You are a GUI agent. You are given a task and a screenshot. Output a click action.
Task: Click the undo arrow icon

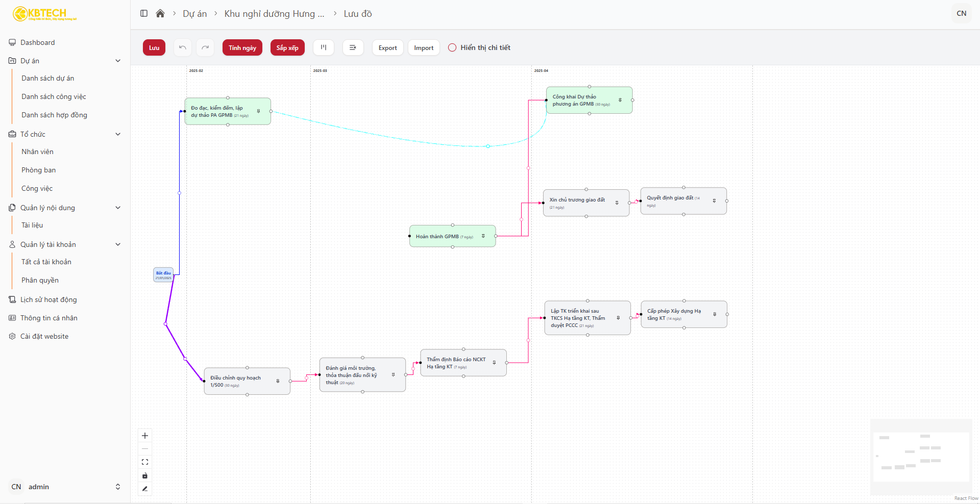(x=182, y=47)
